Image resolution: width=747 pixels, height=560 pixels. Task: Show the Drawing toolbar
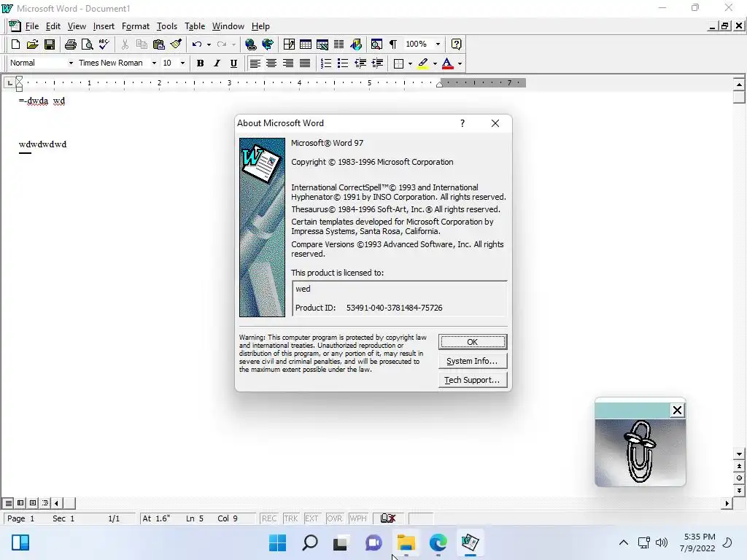point(356,44)
